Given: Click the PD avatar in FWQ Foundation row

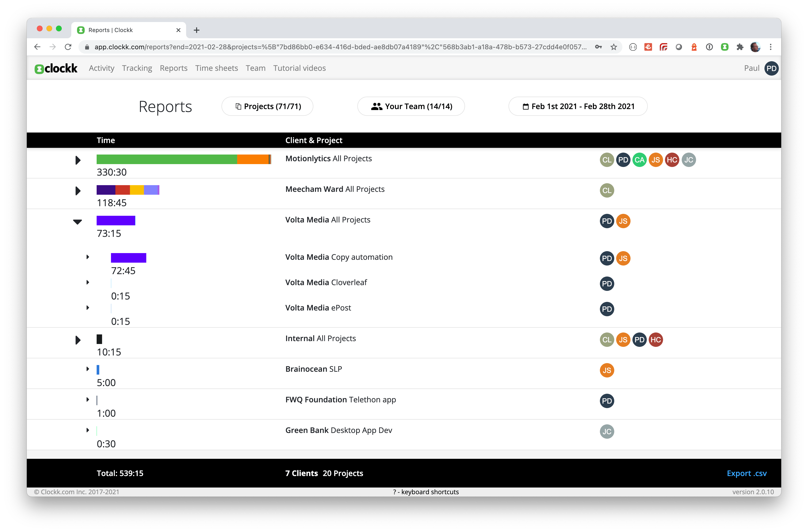Looking at the screenshot, I should 607,401.
